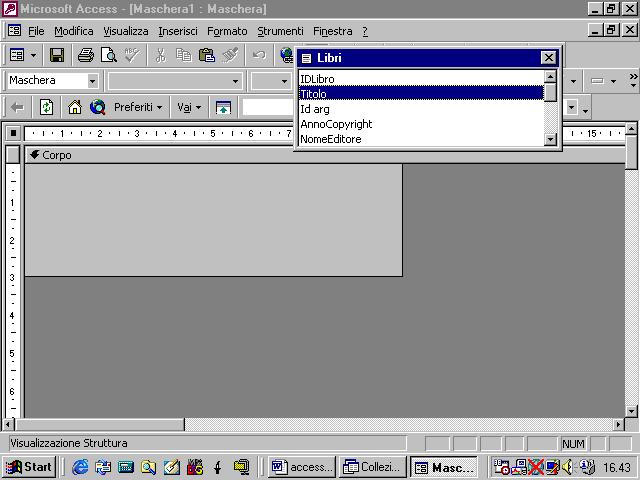Open the File menu

tap(36, 31)
